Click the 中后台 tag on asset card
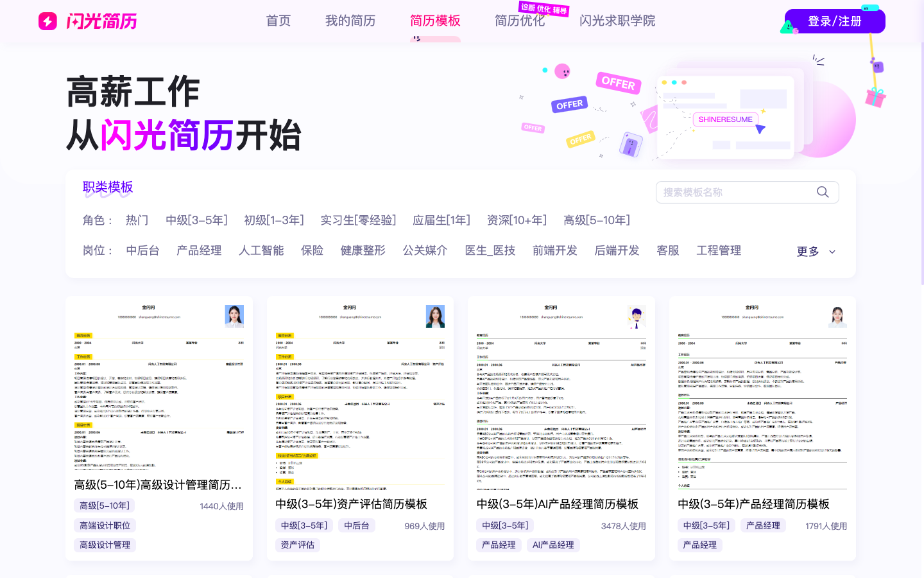The height and width of the screenshot is (578, 924). pos(357,525)
